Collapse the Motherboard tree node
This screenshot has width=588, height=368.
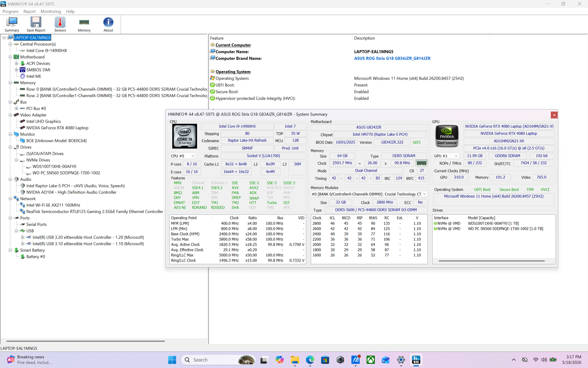(10, 57)
